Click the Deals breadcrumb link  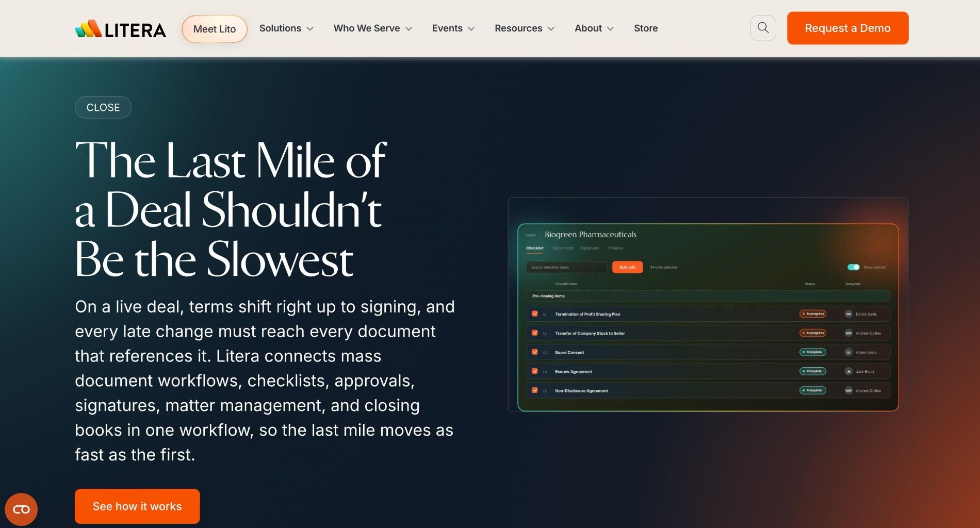[530, 235]
